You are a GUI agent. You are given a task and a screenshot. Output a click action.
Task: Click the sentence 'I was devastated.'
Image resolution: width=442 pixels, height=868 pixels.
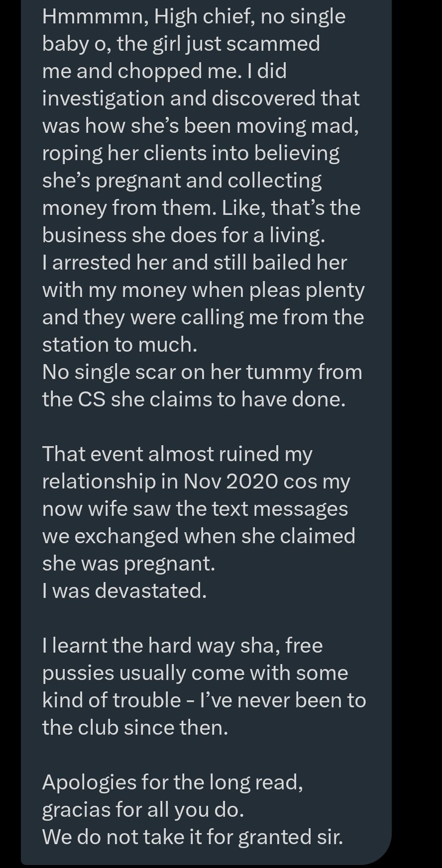click(124, 591)
